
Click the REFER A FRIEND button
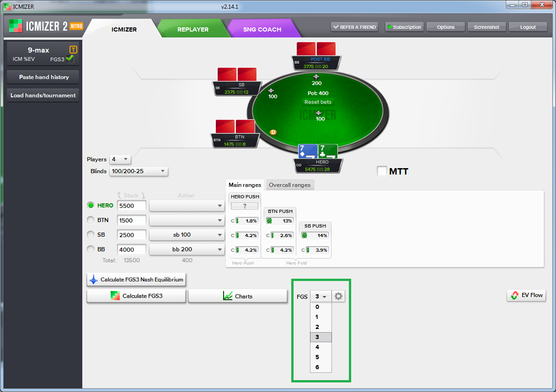pos(354,27)
